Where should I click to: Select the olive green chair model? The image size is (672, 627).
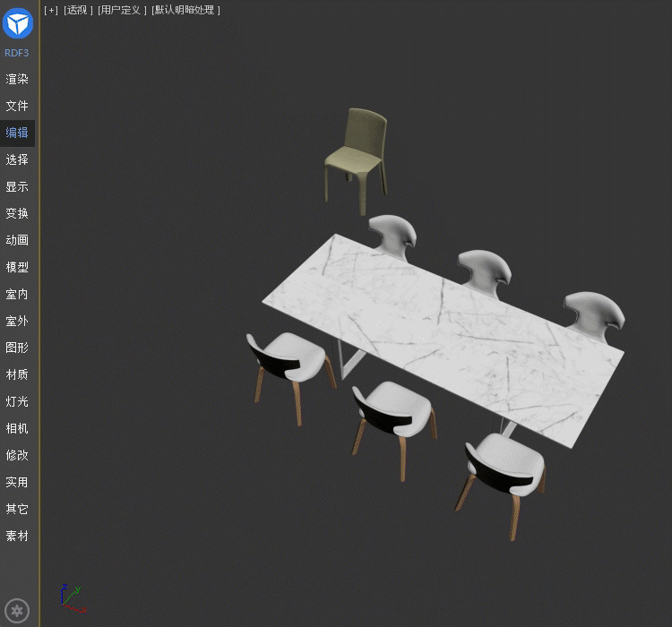coord(357,160)
